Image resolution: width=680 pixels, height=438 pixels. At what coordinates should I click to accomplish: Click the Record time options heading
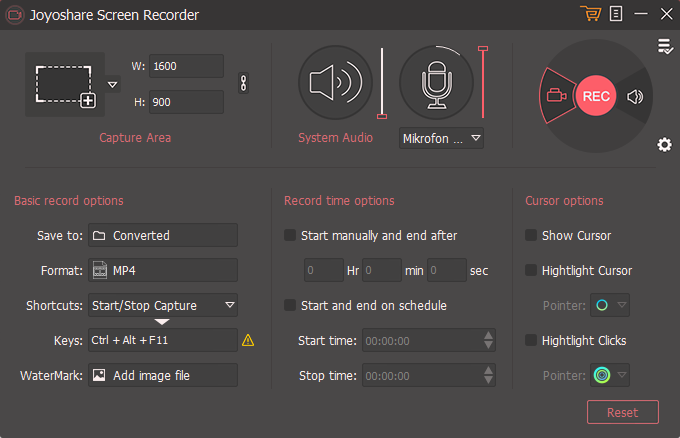tap(339, 200)
